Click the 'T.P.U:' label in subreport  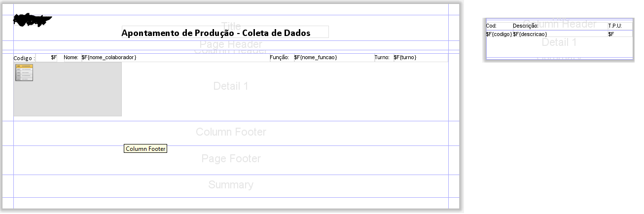(615, 26)
